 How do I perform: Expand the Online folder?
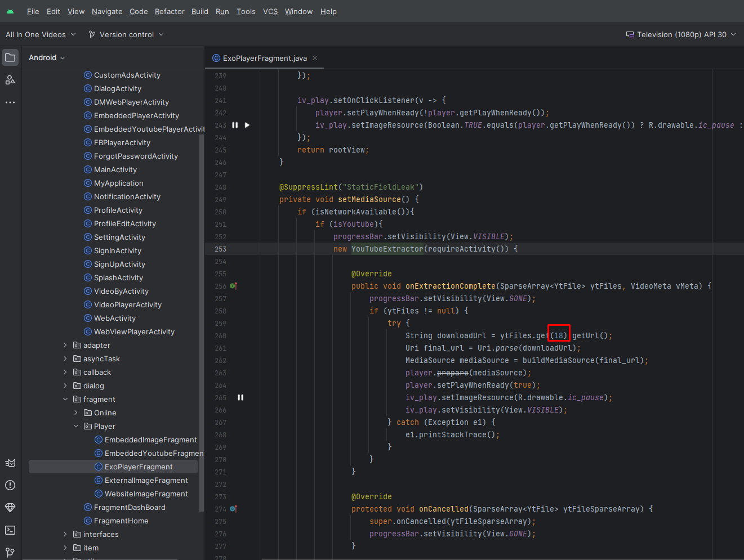(76, 413)
